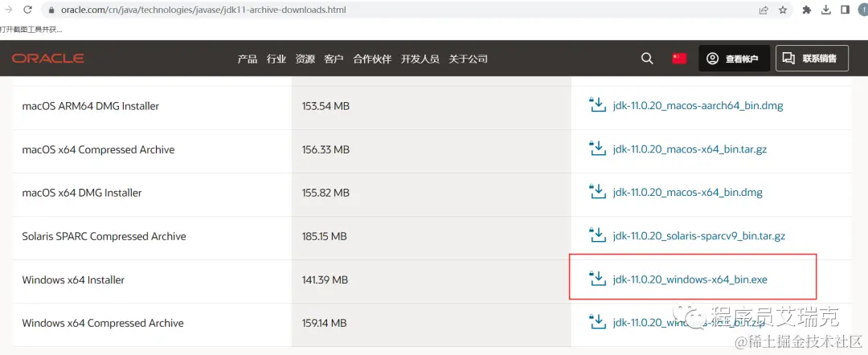Click the search magnifier icon
This screenshot has width=868, height=355.
[647, 58]
